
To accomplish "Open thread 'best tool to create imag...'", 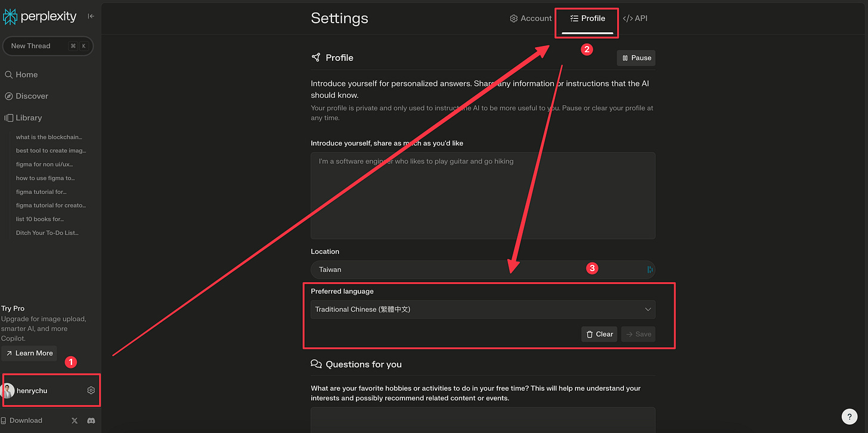I will coord(51,151).
